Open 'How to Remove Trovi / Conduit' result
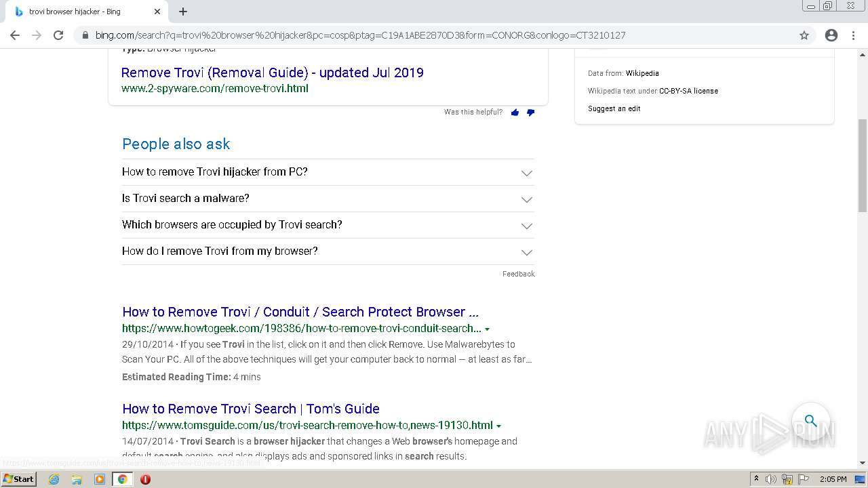 [300, 312]
